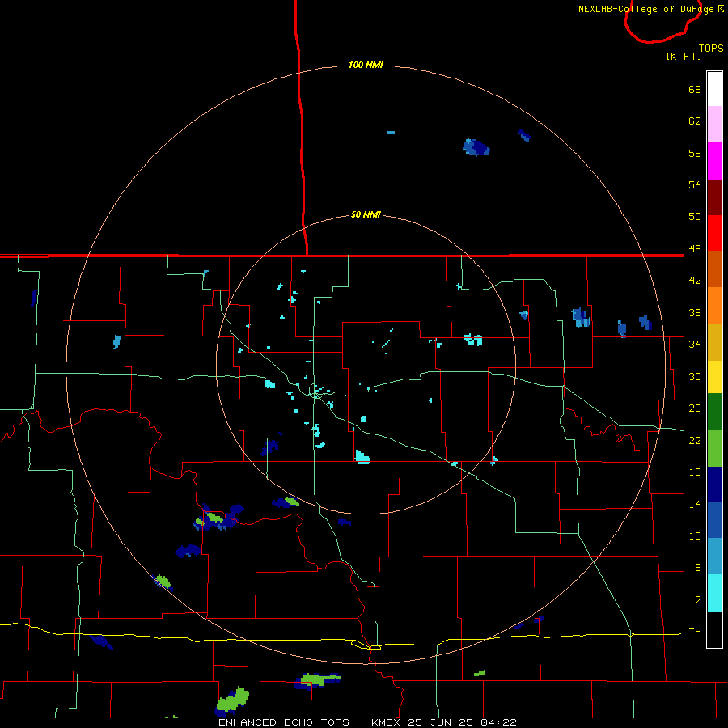Choose the dark orange legend swatch
The width and height of the screenshot is (728, 728).
pyautogui.click(x=714, y=269)
